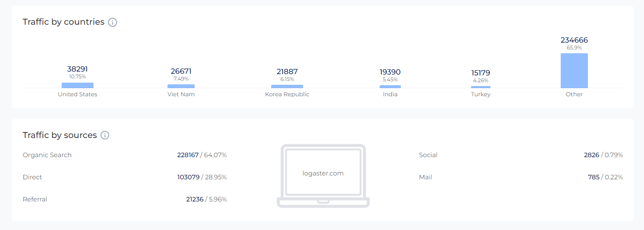Screen dimensions: 644x230
Task: Click the United States country label
Action: pos(77,94)
